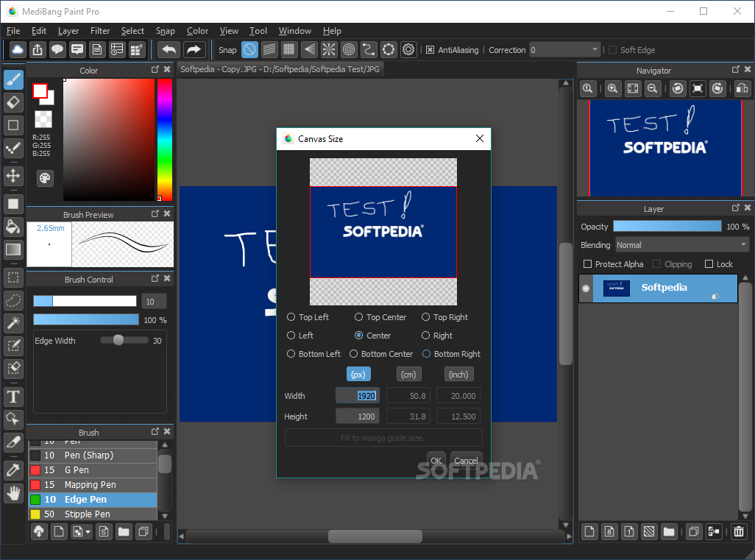Turn snap off with circle-slash icon
The image size is (755, 560).
(x=249, y=49)
